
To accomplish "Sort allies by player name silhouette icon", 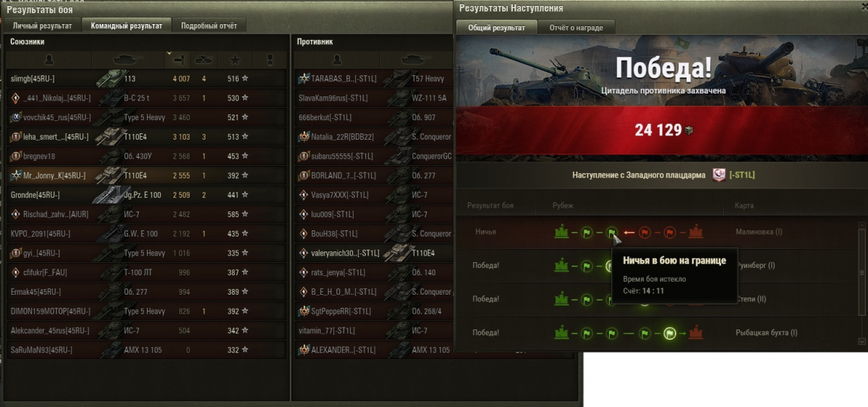I will point(49,59).
